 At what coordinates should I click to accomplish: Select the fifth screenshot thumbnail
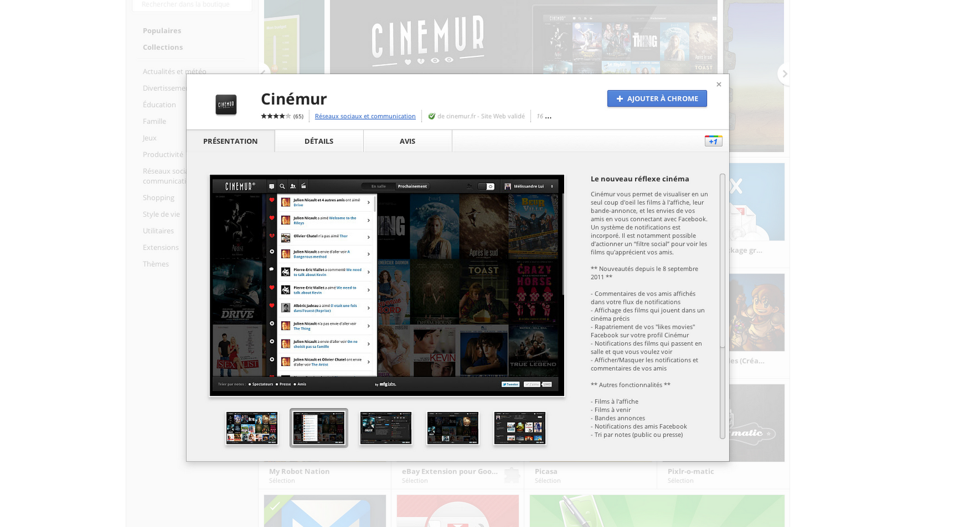(x=520, y=428)
